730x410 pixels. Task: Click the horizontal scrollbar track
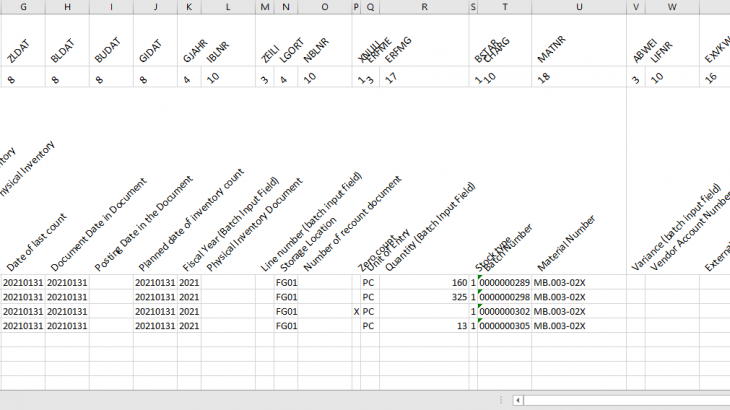pos(620,400)
